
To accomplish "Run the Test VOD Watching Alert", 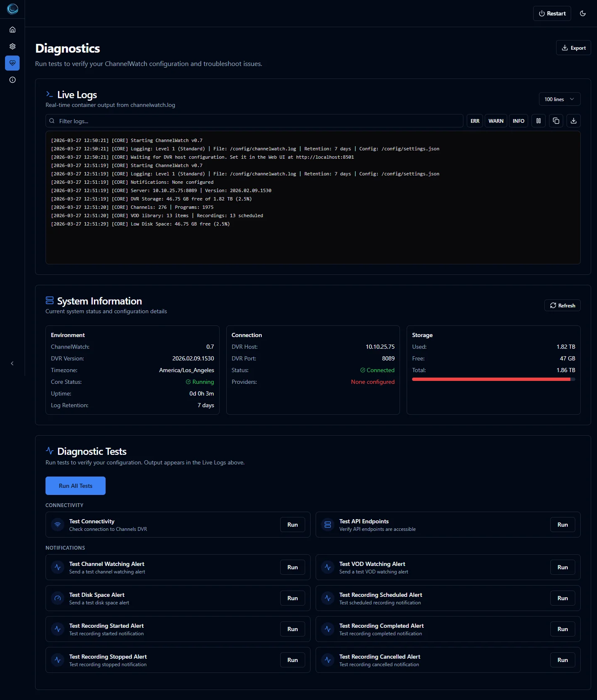I will click(x=563, y=567).
